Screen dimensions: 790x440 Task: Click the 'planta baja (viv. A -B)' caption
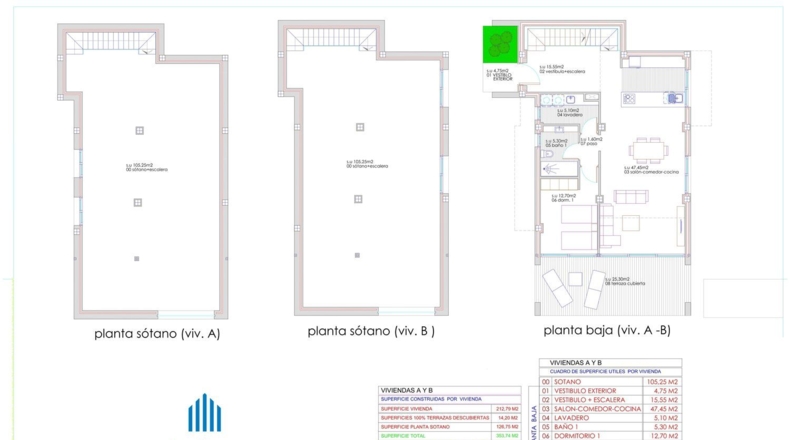click(x=607, y=331)
